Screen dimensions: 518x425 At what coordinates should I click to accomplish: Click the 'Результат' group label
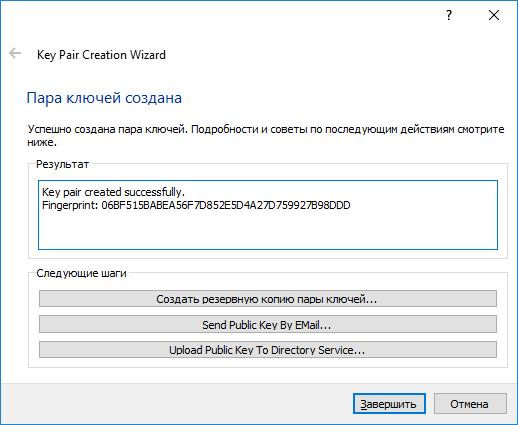click(x=62, y=164)
